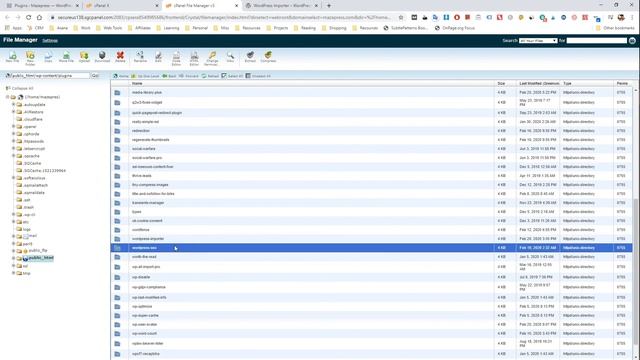Open the Settings link
The image size is (640, 360).
pos(50,41)
